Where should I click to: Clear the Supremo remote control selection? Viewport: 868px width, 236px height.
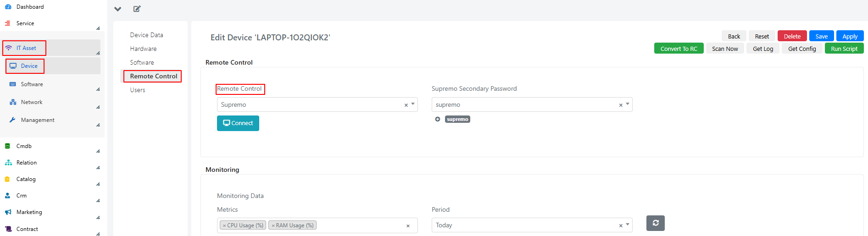[406, 105]
